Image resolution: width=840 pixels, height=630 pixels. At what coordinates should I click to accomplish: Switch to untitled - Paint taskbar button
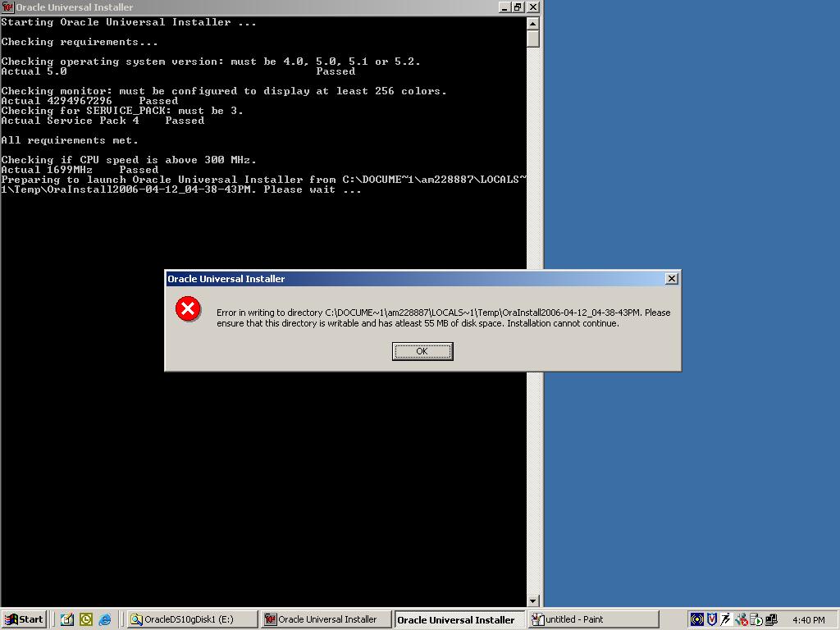[592, 619]
